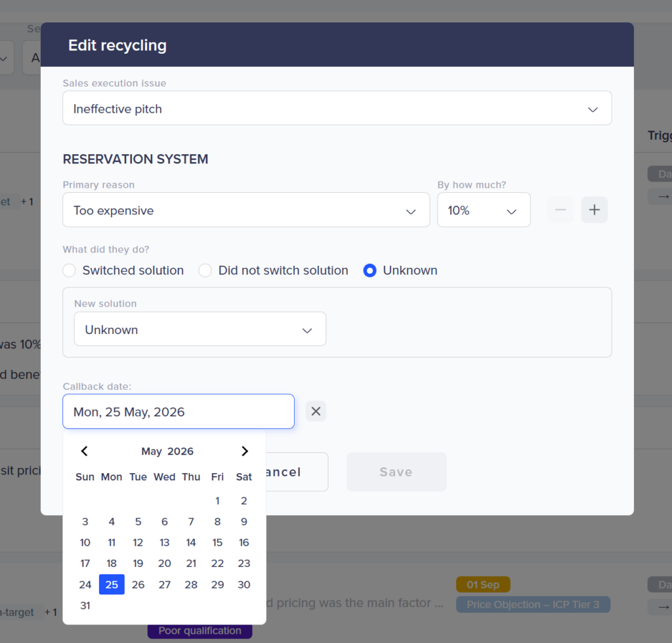Screen dimensions: 672x643
Task: Select the Switched solution radio button
Action: pos(69,270)
